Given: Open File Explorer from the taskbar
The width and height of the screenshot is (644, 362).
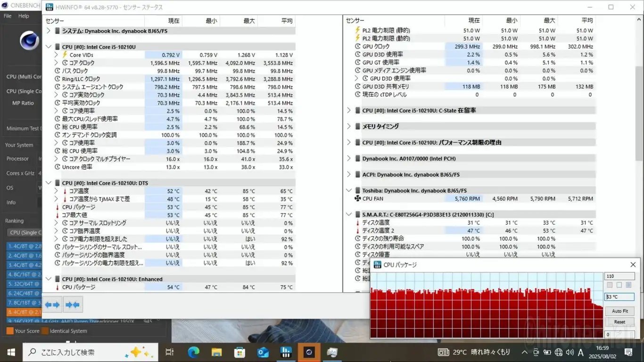Looking at the screenshot, I should point(216,352).
